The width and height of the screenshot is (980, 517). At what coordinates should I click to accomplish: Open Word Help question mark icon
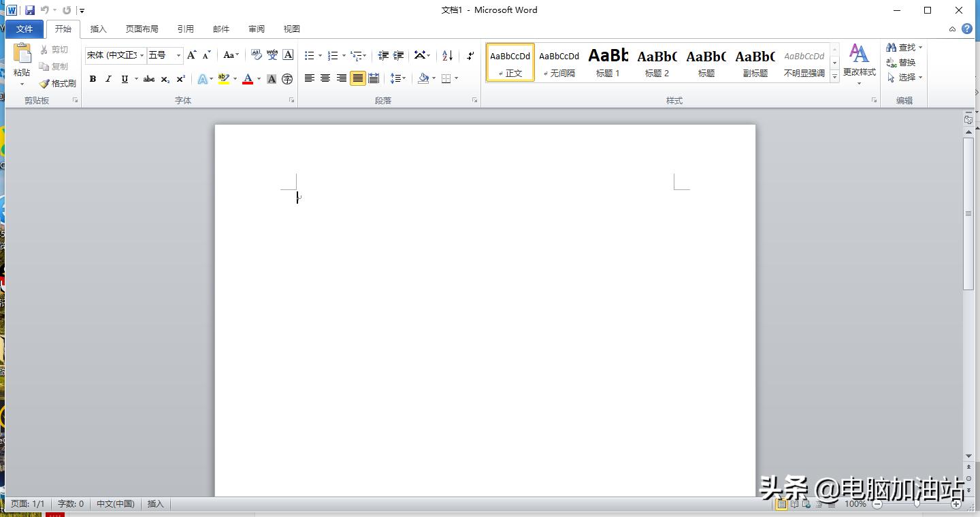click(x=967, y=29)
